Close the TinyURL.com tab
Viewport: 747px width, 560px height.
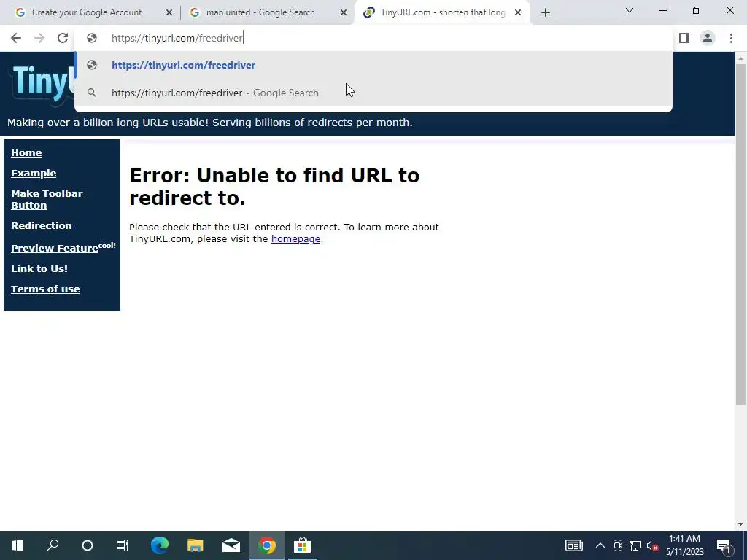pos(518,13)
